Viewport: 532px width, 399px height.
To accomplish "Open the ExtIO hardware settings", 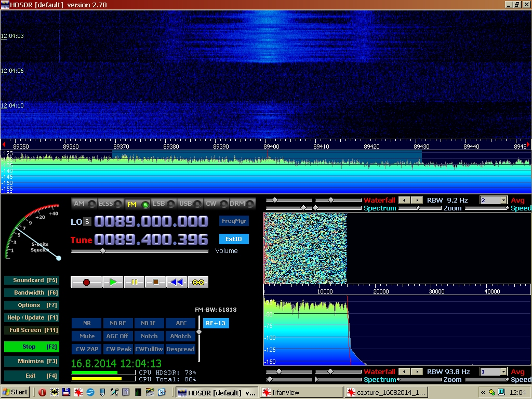I will 234,239.
